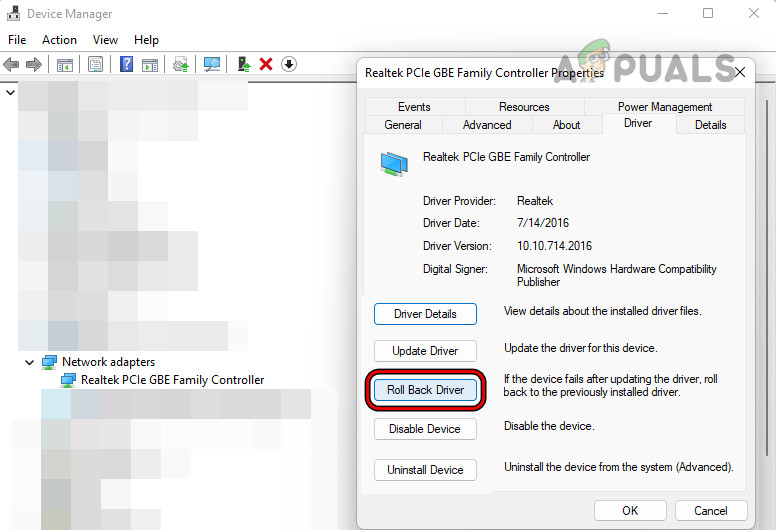The image size is (776, 530).
Task: Switch to the Details tab
Action: click(711, 125)
